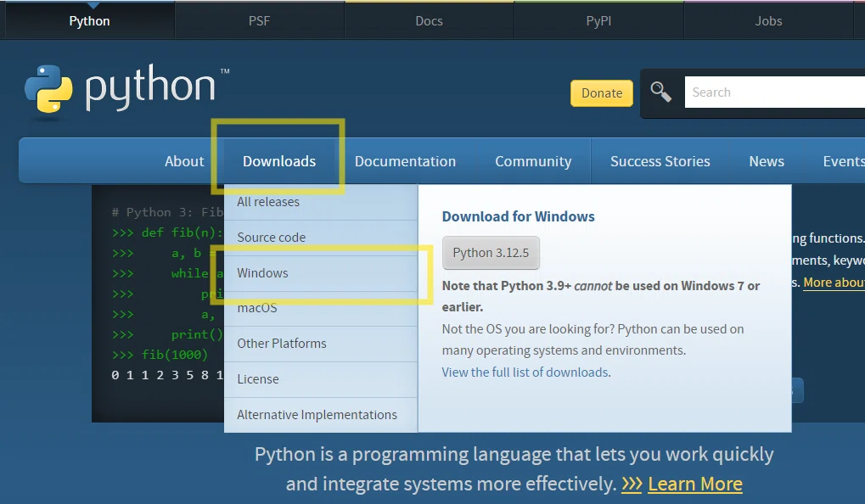The width and height of the screenshot is (865, 504).
Task: Open the About menu
Action: (x=184, y=161)
